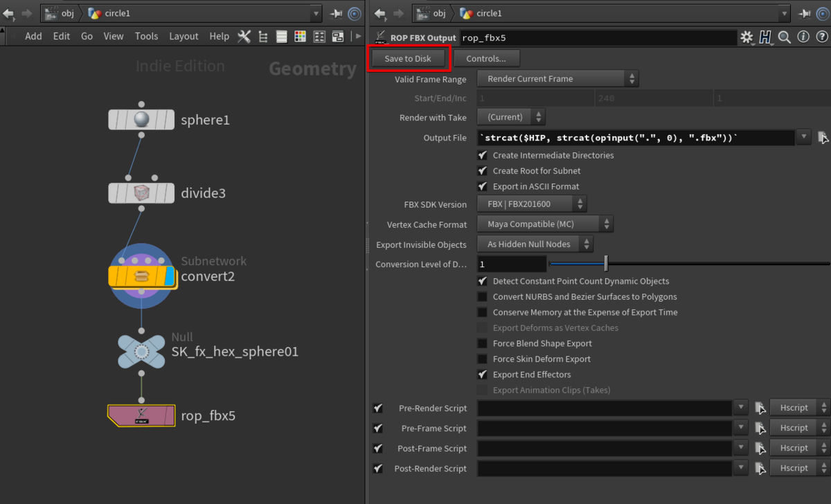Click network editor pane link circle icon
Screen dimensions: 831x504
(355, 13)
